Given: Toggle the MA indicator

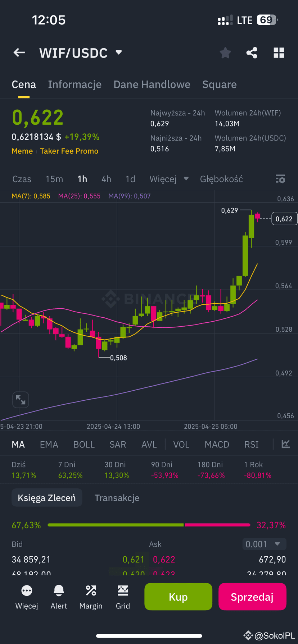Looking at the screenshot, I should click(18, 445).
